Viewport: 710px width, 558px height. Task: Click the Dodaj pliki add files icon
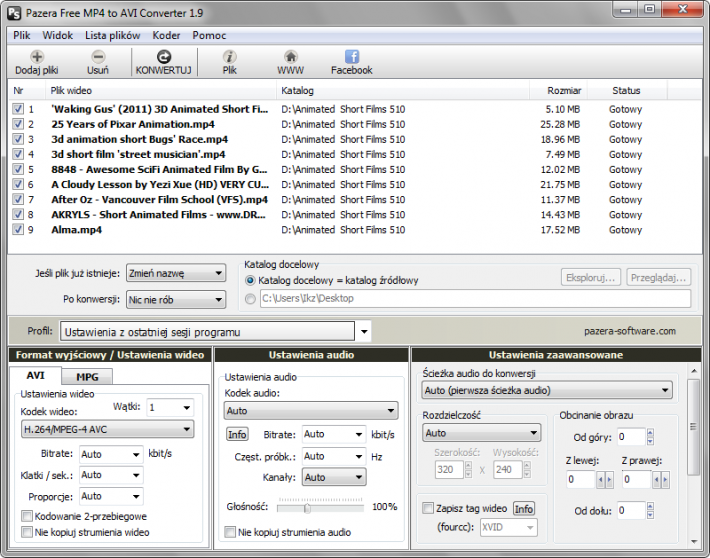[37, 57]
